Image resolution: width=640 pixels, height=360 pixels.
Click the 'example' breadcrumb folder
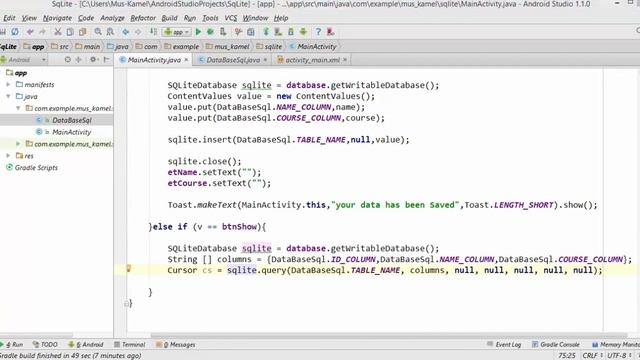[x=182, y=47]
